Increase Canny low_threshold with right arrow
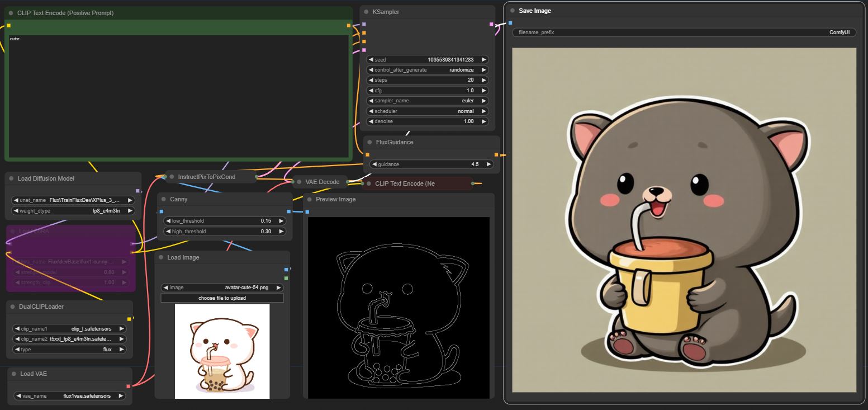 281,221
